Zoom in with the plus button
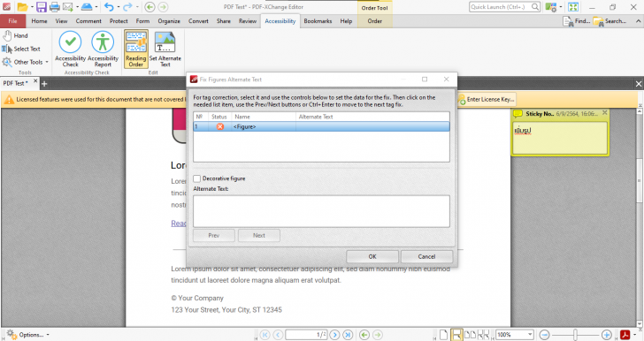The width and height of the screenshot is (644, 341). click(606, 335)
